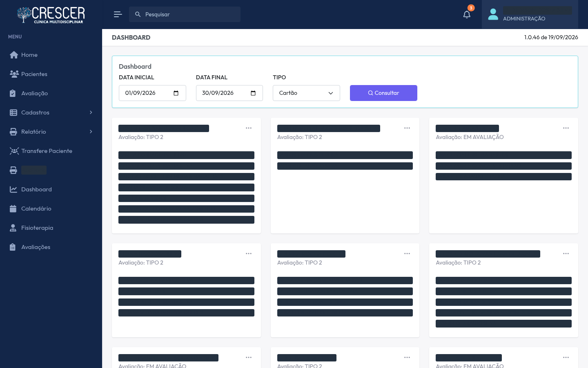The height and width of the screenshot is (368, 588).
Task: Click the search magnifier icon
Action: tap(138, 14)
